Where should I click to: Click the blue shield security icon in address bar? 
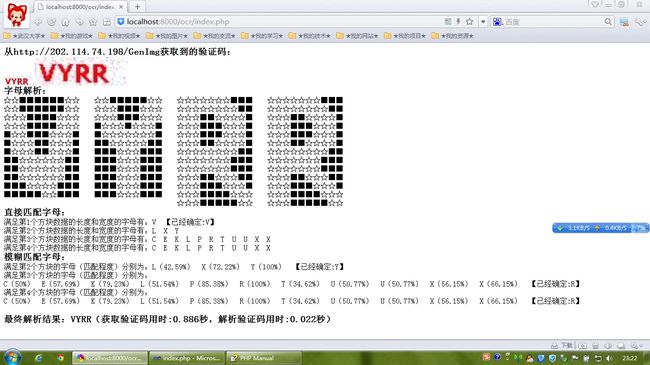[x=121, y=22]
